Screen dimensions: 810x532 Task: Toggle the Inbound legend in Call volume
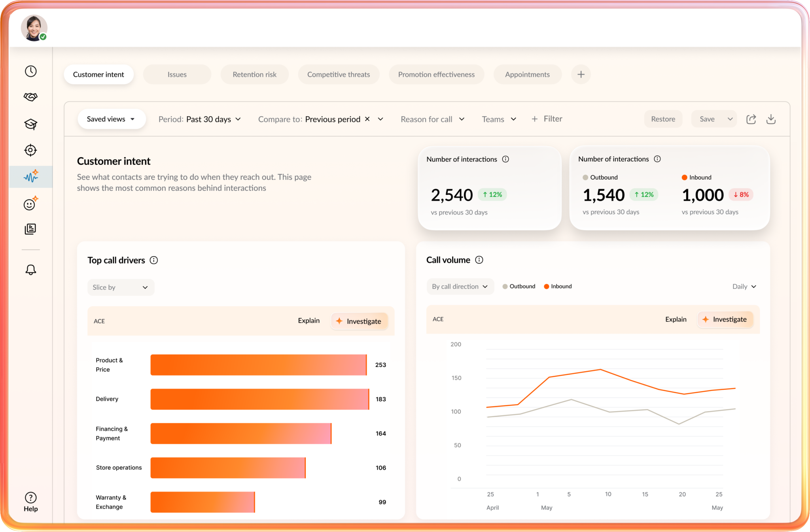[x=558, y=287]
